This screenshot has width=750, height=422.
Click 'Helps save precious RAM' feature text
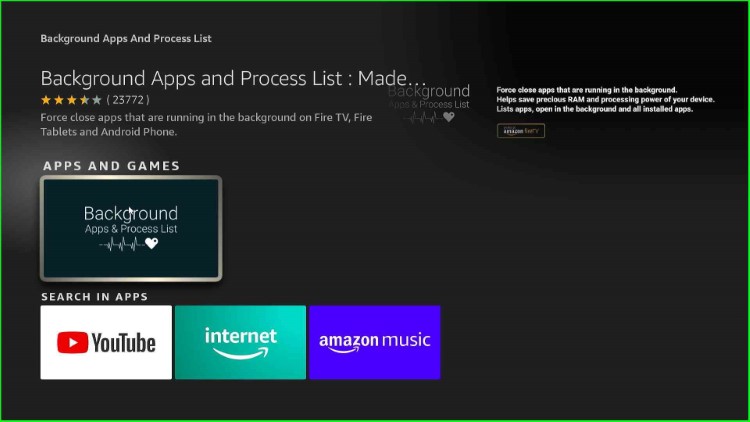pyautogui.click(x=605, y=100)
